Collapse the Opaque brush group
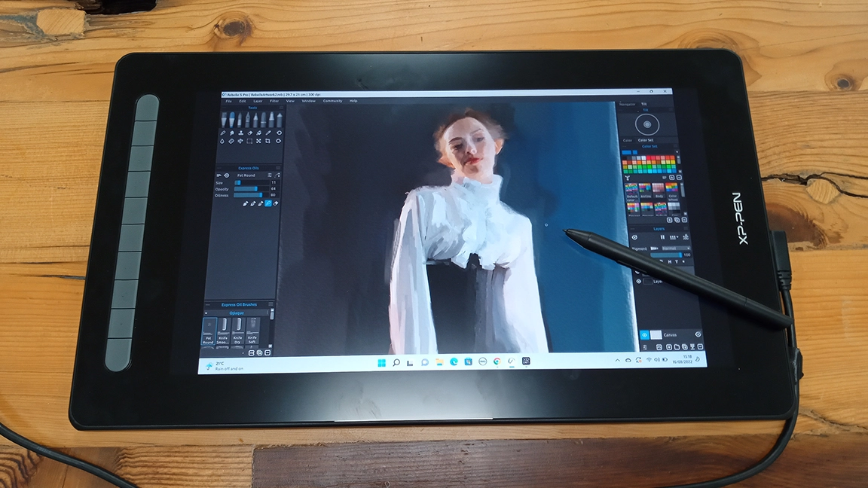The width and height of the screenshot is (868, 488). click(x=206, y=313)
